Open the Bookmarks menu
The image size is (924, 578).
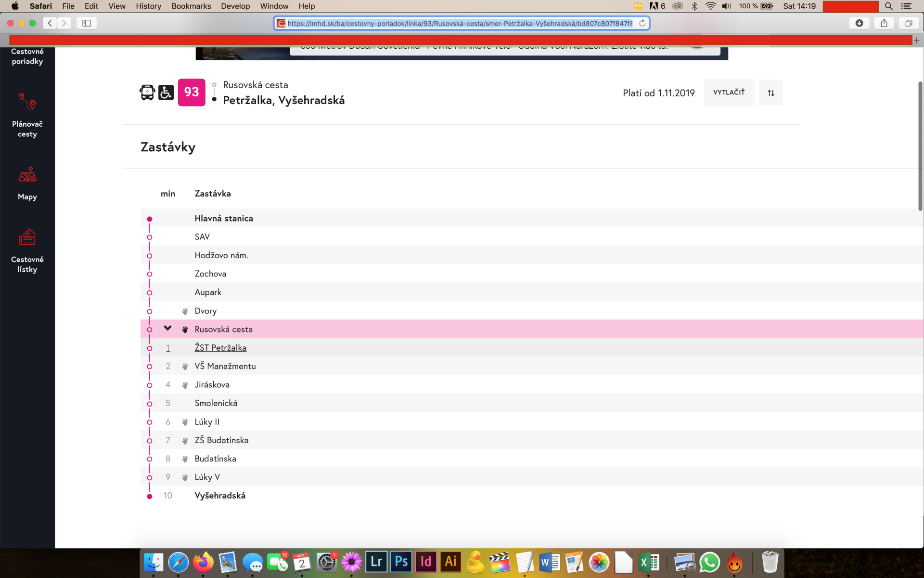(x=191, y=6)
